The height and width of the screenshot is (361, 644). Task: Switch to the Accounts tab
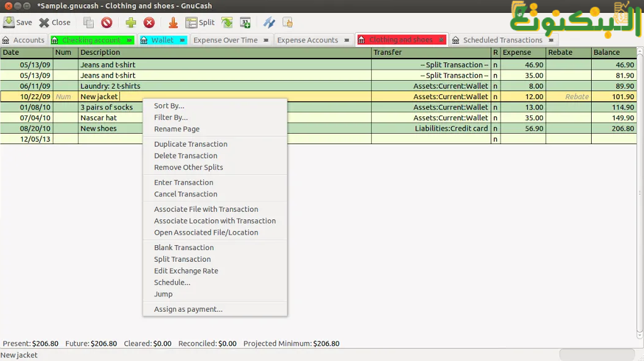(x=23, y=40)
